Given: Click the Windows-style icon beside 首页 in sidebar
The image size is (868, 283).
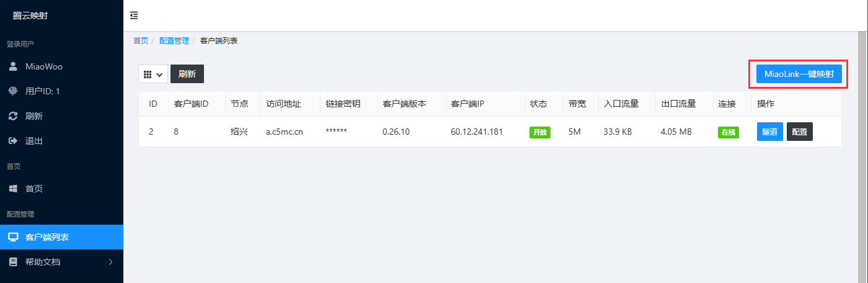Looking at the screenshot, I should [x=13, y=189].
